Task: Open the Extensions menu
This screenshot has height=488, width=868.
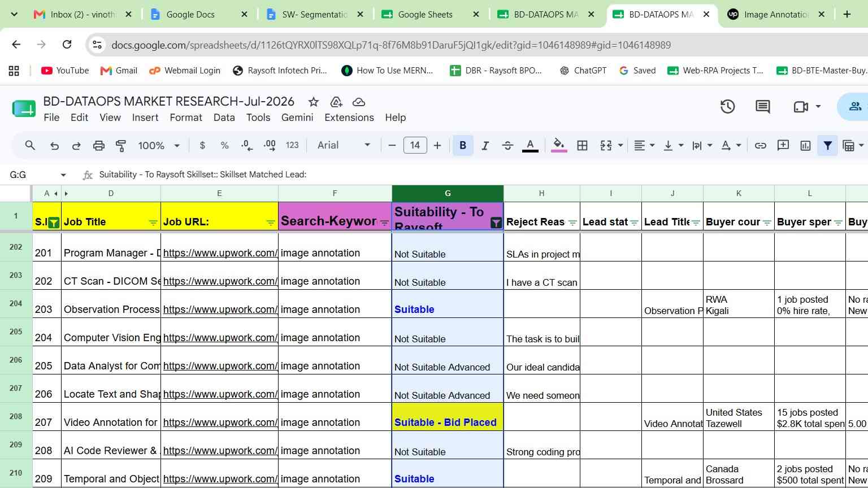Action: click(349, 117)
